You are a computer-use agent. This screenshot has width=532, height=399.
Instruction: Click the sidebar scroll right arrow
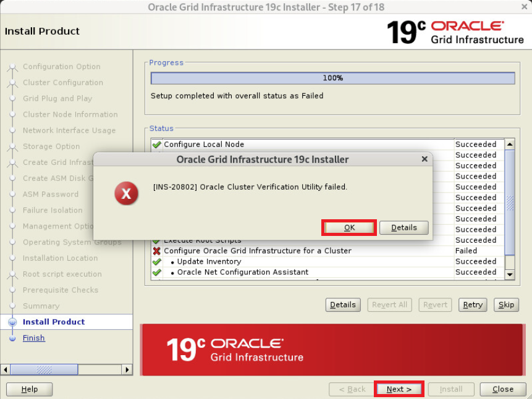[x=127, y=369]
